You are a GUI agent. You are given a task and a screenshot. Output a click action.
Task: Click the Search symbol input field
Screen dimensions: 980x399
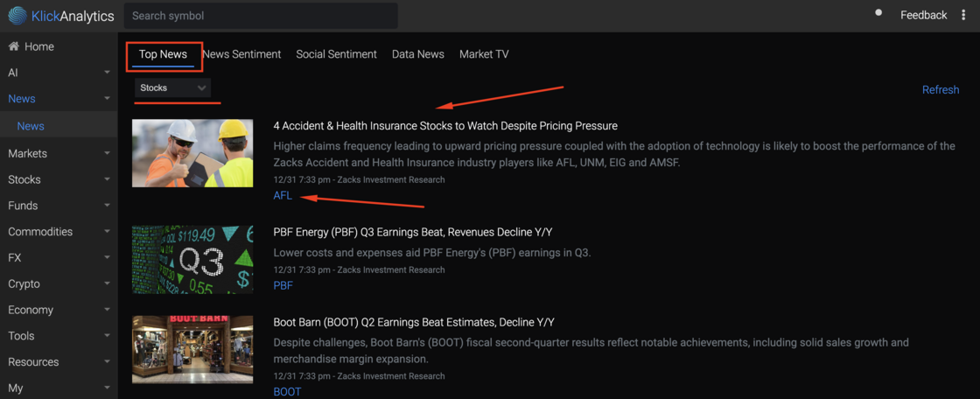pyautogui.click(x=261, y=16)
